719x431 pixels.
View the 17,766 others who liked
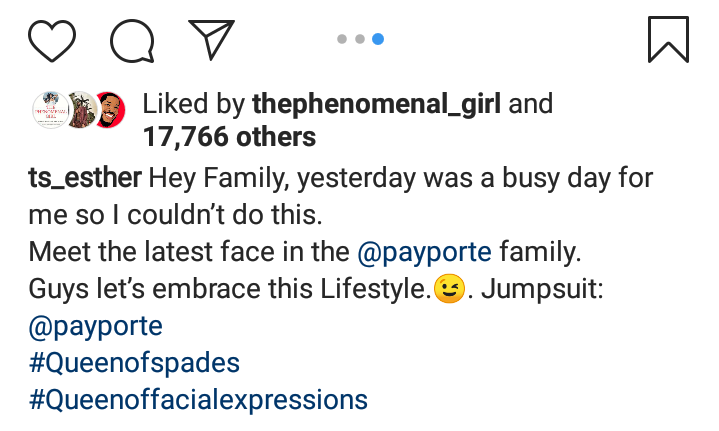(230, 136)
